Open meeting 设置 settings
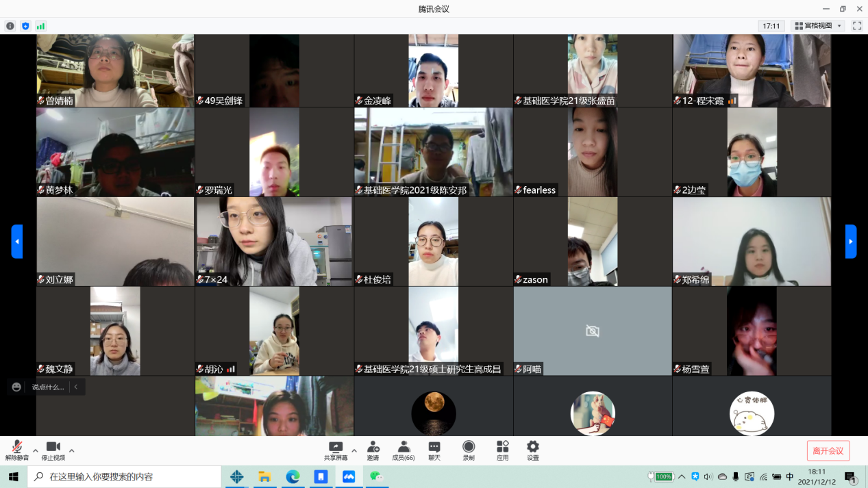Viewport: 868px width, 488px height. (533, 450)
